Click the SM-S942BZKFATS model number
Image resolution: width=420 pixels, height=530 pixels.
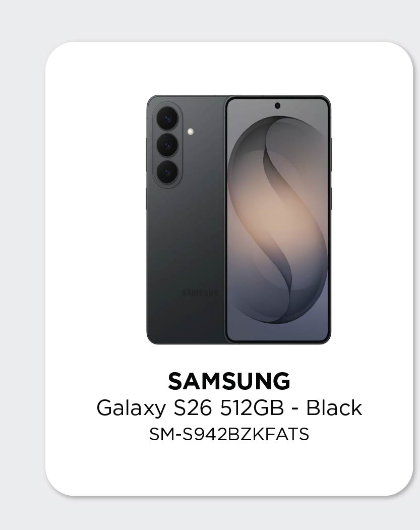coord(229,434)
